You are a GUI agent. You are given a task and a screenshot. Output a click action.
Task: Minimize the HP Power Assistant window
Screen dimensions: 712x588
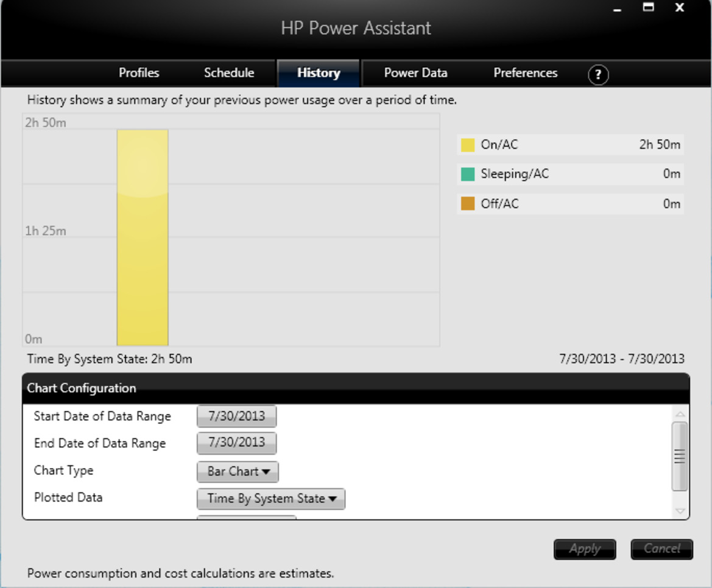click(617, 10)
